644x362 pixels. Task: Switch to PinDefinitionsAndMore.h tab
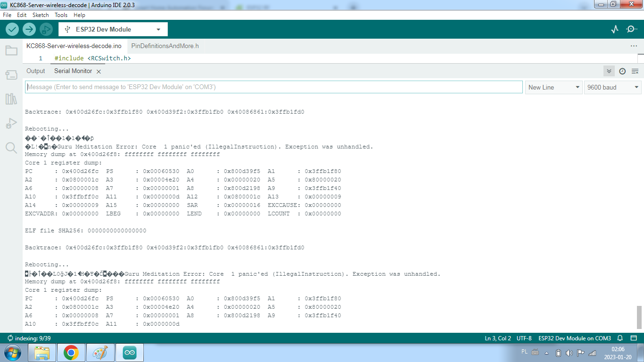point(165,46)
